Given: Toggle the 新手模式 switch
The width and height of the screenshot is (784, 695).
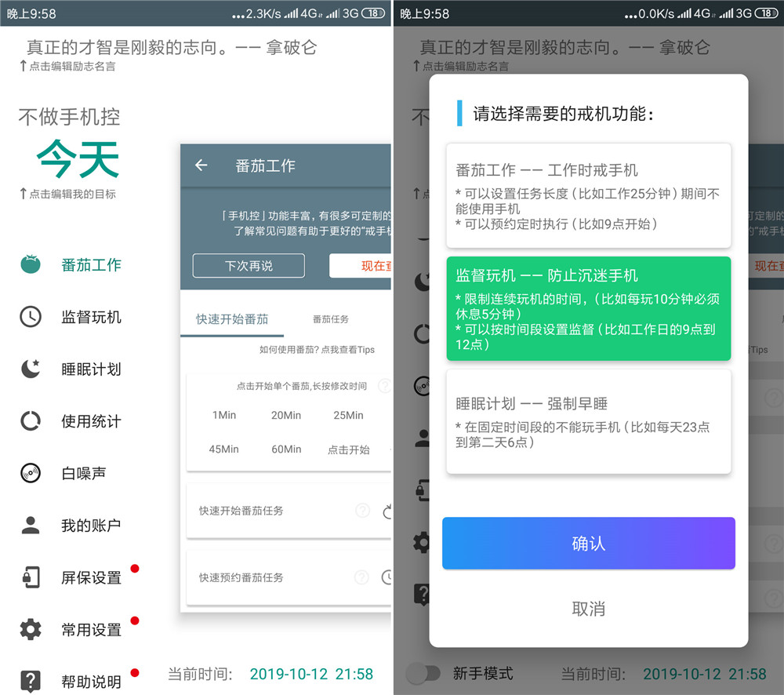Looking at the screenshot, I should (423, 674).
